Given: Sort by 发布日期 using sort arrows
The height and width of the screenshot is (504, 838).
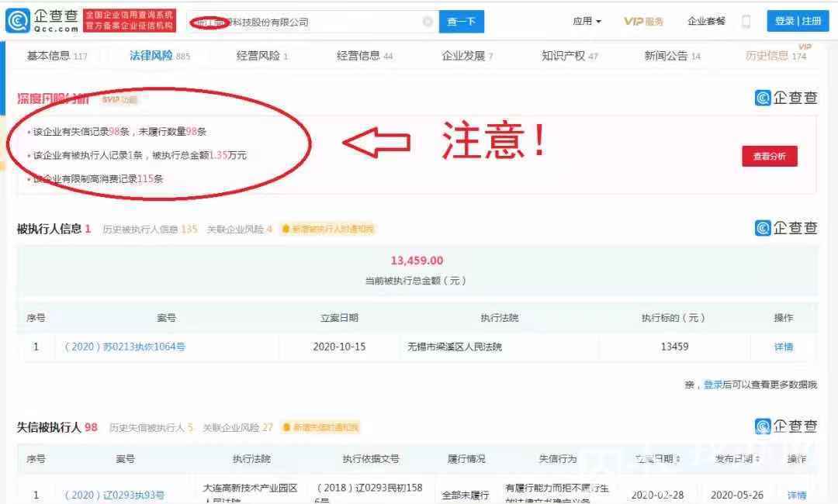Looking at the screenshot, I should [x=758, y=459].
